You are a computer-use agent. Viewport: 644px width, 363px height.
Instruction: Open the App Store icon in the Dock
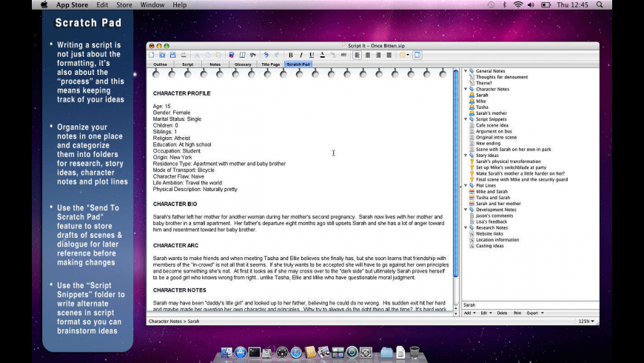pos(241,353)
